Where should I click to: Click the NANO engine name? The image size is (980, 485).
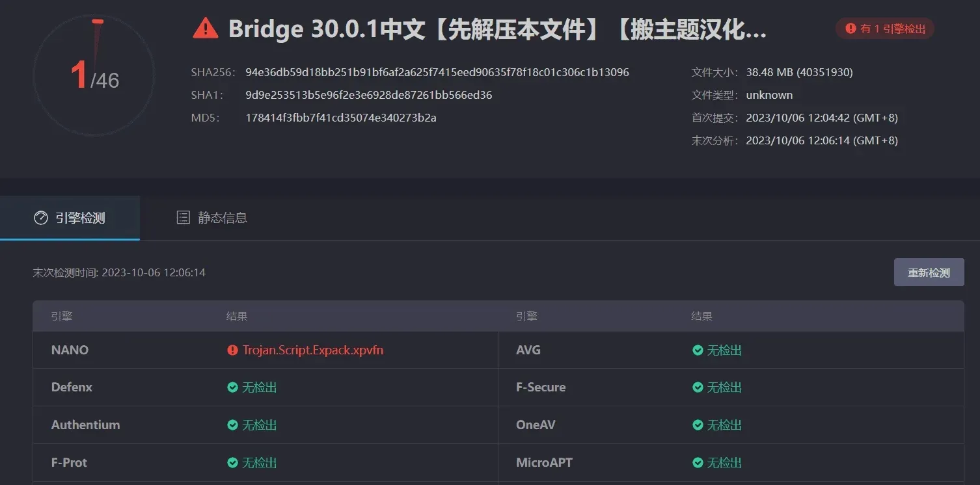tap(70, 350)
